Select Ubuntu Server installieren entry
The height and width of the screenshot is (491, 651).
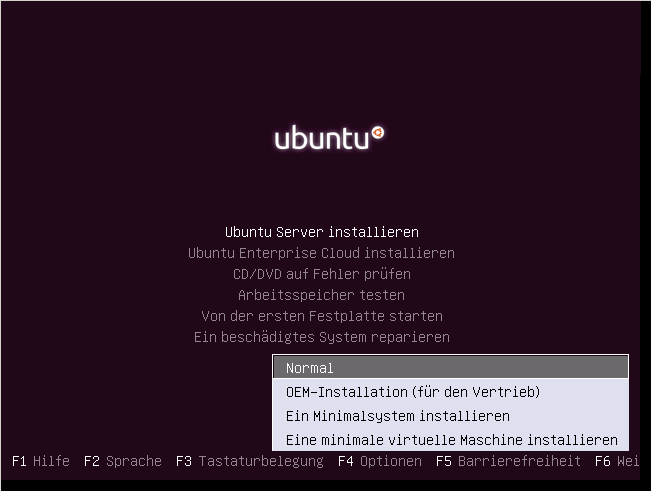pyautogui.click(x=322, y=232)
